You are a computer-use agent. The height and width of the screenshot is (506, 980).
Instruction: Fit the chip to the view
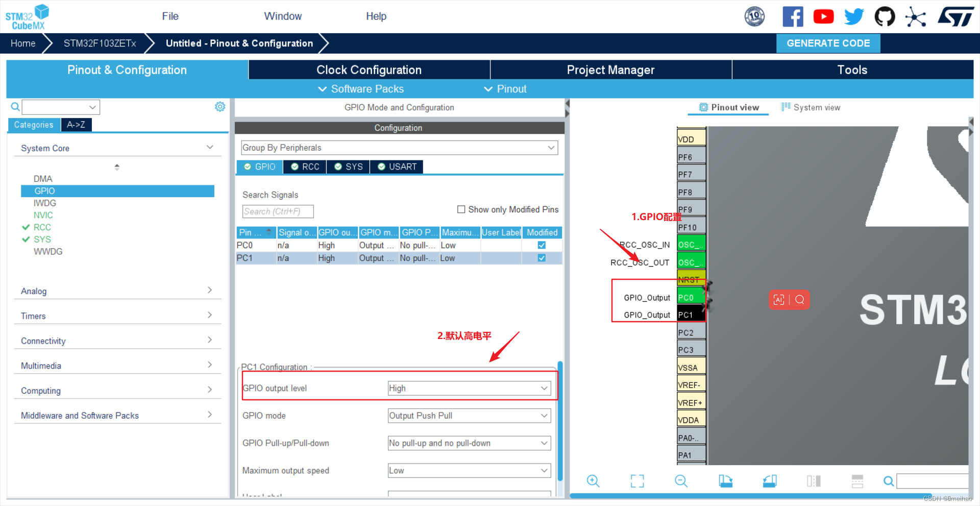(x=637, y=481)
